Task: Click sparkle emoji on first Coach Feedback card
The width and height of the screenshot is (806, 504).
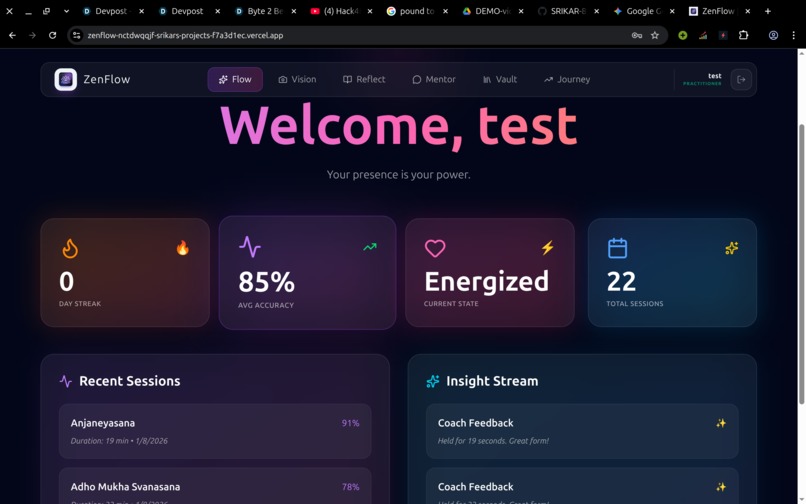Action: pos(721,423)
